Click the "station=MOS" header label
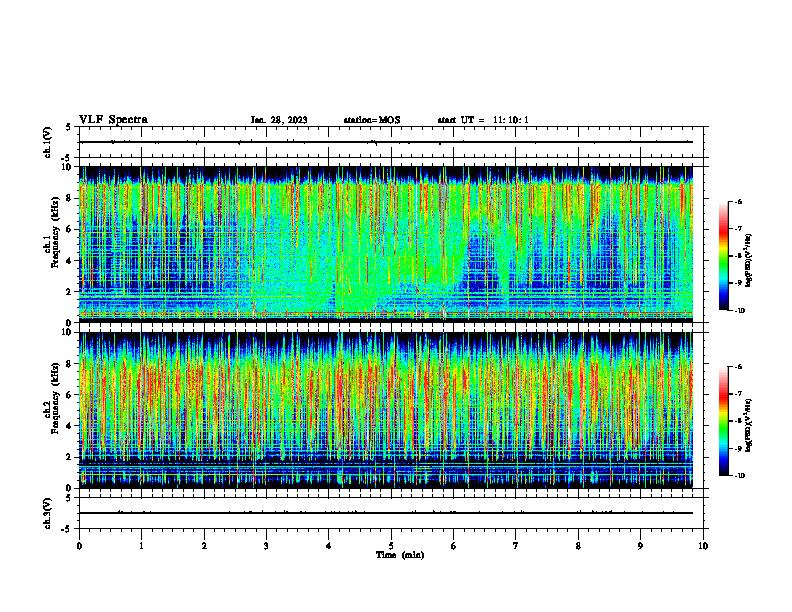The image size is (792, 612). 372,120
